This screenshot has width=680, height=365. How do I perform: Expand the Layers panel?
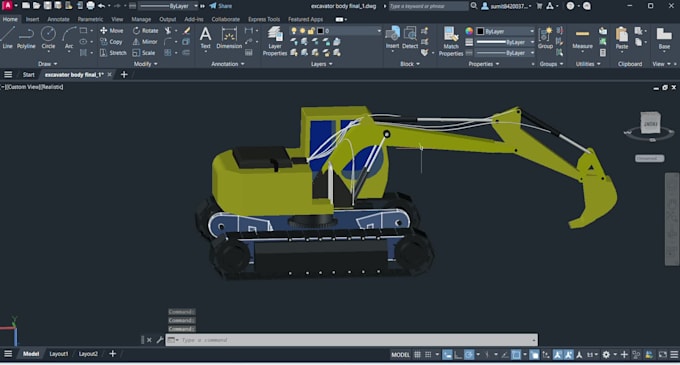click(x=321, y=64)
